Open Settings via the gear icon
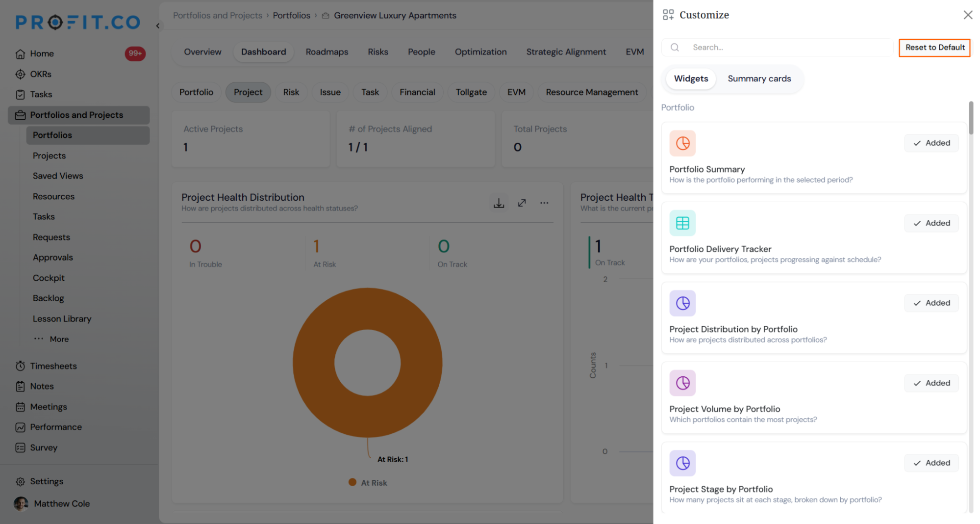 20,481
